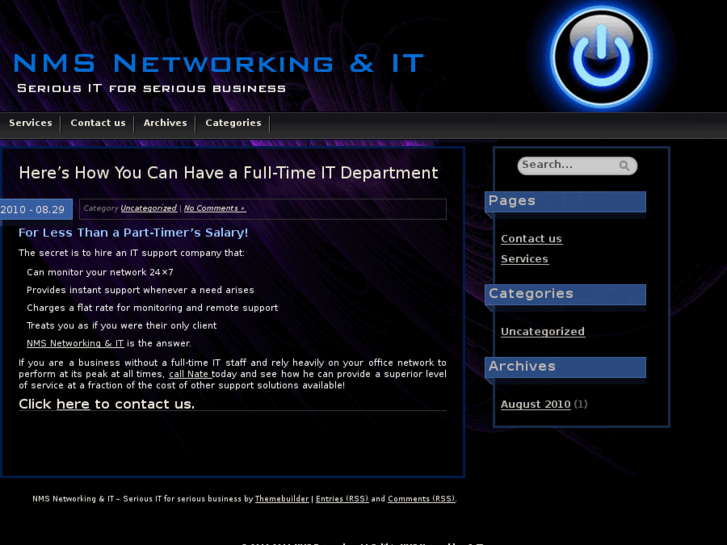
Task: Click 'Charges a flat rate' list item
Action: [x=152, y=308]
